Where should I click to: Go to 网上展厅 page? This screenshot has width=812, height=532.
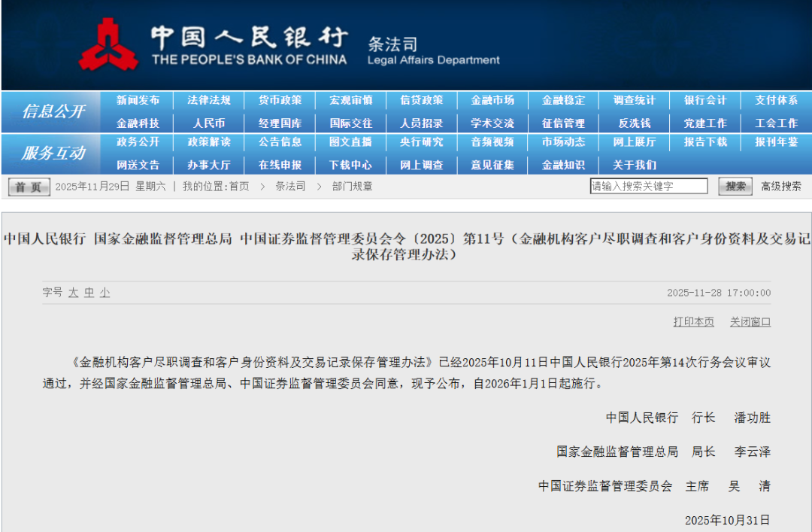635,142
